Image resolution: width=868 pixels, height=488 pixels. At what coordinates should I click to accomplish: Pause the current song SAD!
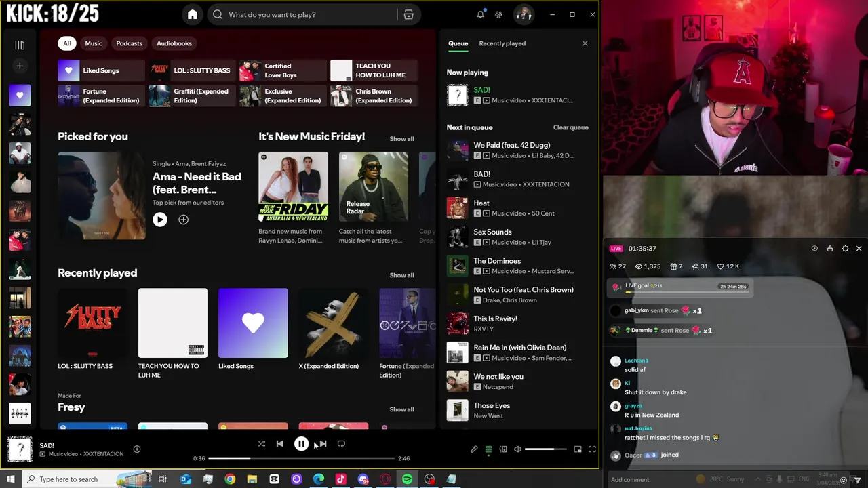tap(301, 444)
